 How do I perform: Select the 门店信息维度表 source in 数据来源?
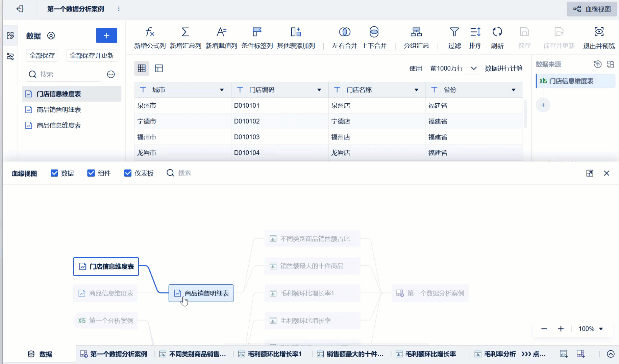pos(575,81)
